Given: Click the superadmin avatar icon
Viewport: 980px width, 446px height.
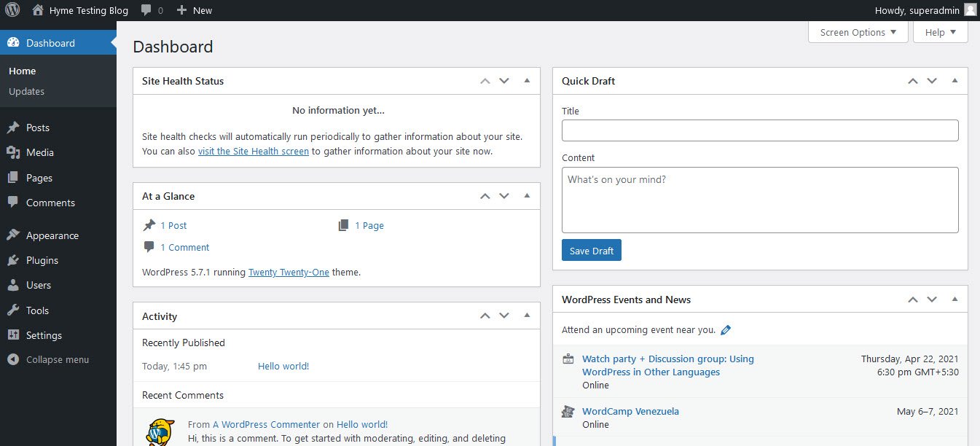Looking at the screenshot, I should coord(970,10).
